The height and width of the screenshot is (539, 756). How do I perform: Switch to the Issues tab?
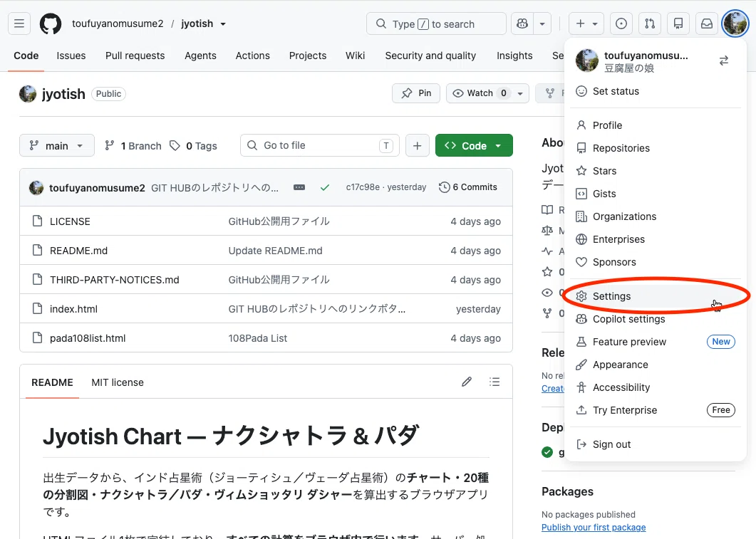71,56
